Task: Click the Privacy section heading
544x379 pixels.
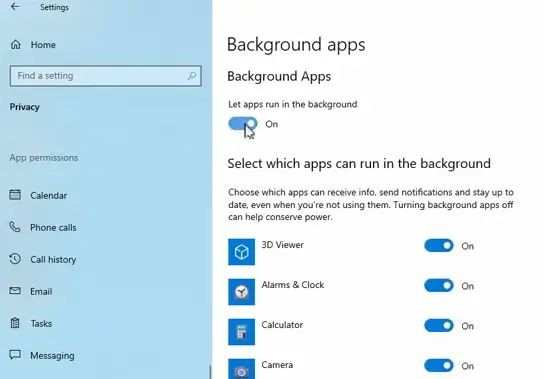Action: coord(25,107)
